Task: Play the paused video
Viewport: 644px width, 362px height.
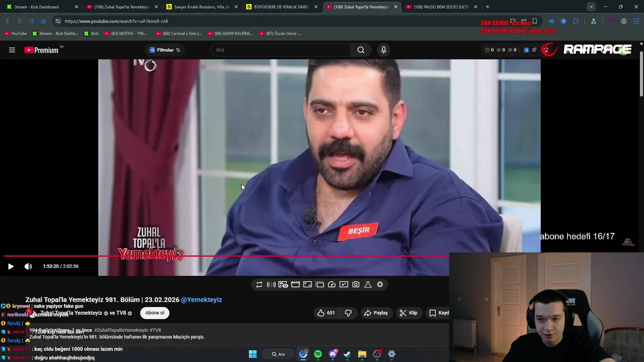Action: (11, 266)
